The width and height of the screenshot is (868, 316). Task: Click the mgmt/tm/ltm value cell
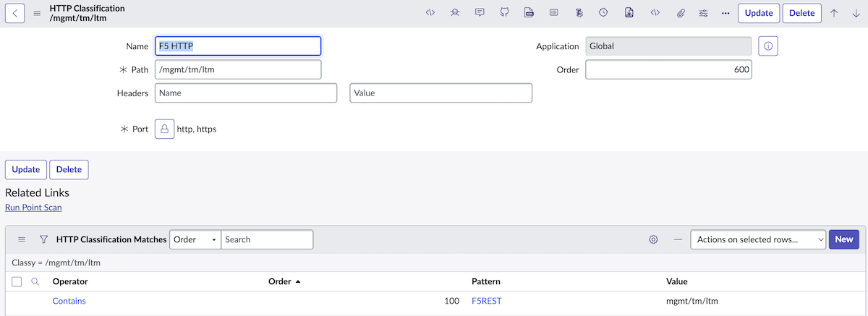(692, 301)
